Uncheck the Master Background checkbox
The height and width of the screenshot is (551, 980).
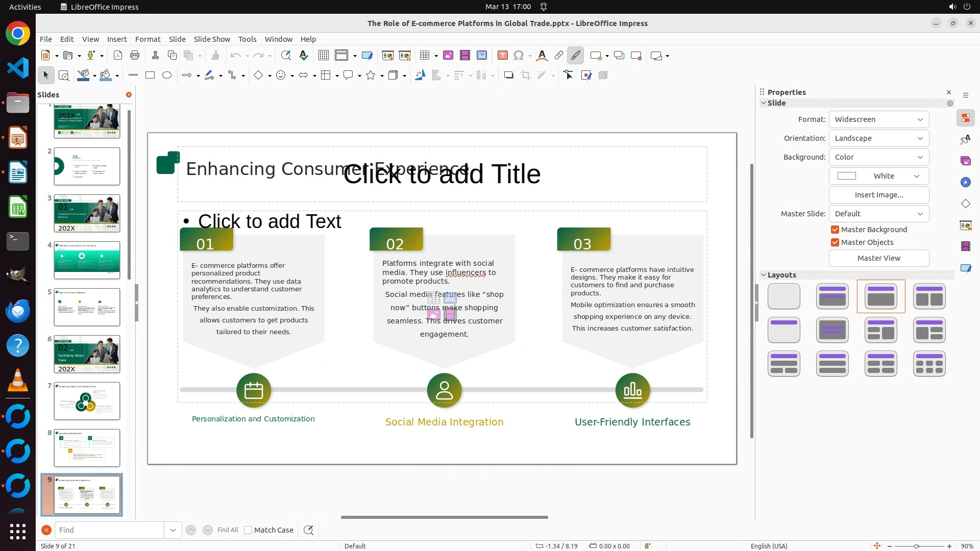pyautogui.click(x=835, y=230)
